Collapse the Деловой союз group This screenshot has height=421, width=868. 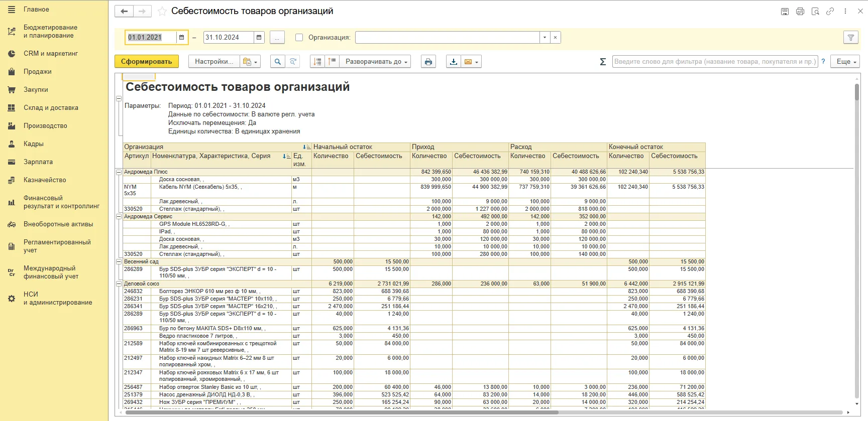[119, 284]
